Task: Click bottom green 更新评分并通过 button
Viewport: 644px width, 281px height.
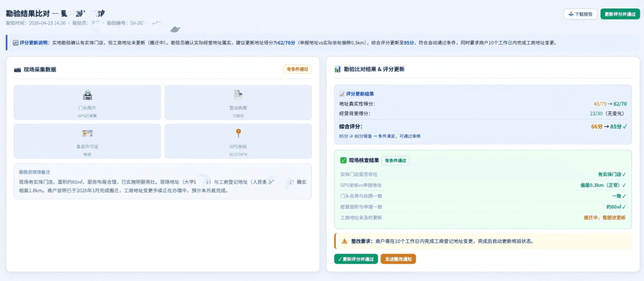Action: [355, 259]
